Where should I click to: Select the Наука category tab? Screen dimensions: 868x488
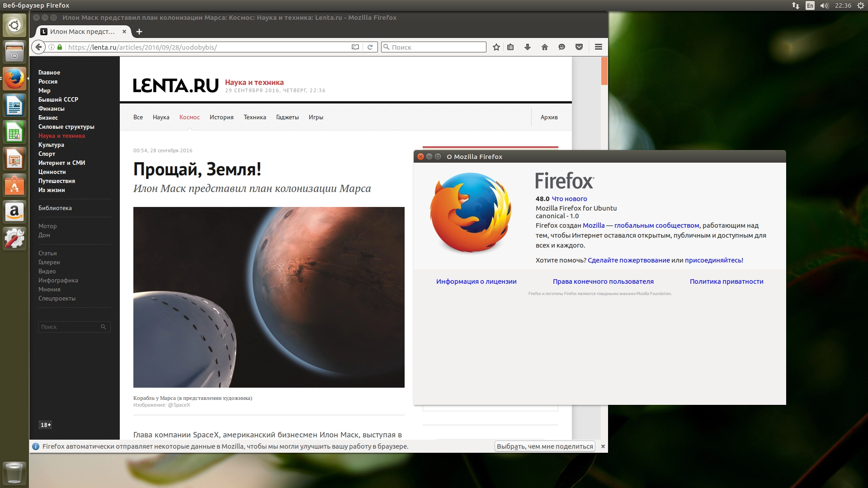(x=161, y=117)
